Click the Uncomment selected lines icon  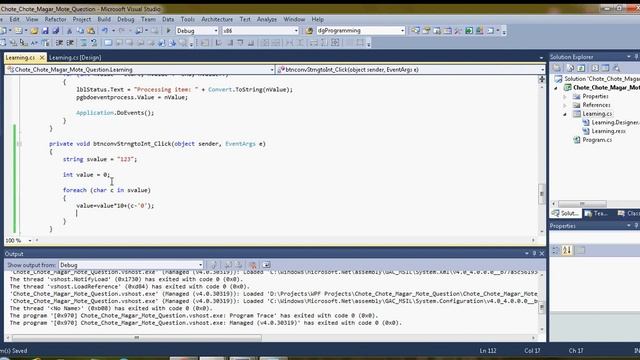[94, 42]
